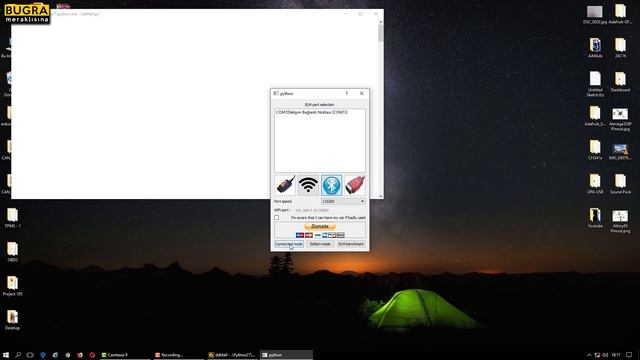Open the TPMS - 1 desktop folder

pos(12,218)
